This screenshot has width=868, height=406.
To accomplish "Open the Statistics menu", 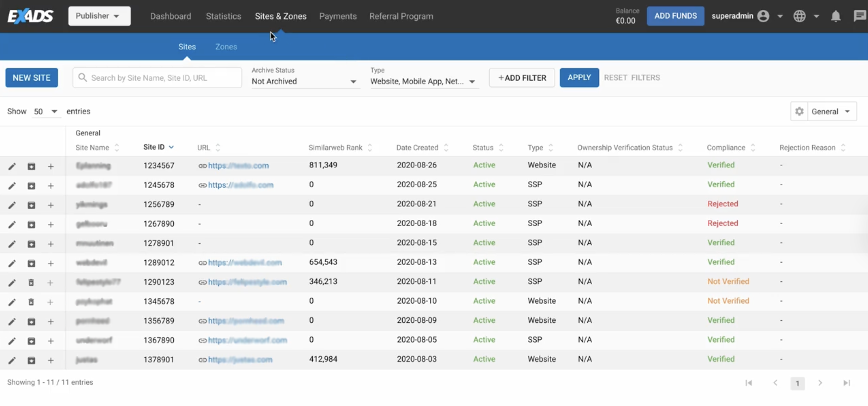I will tap(223, 16).
